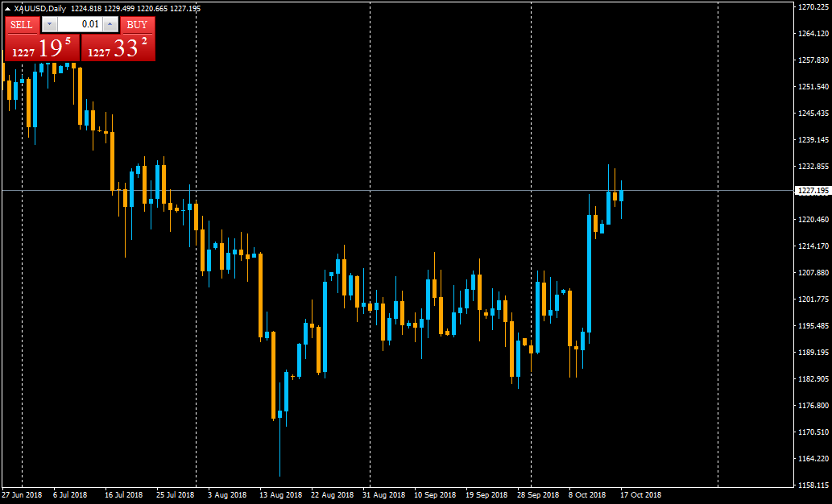Click the 1164.220 price axis label

click(x=813, y=458)
